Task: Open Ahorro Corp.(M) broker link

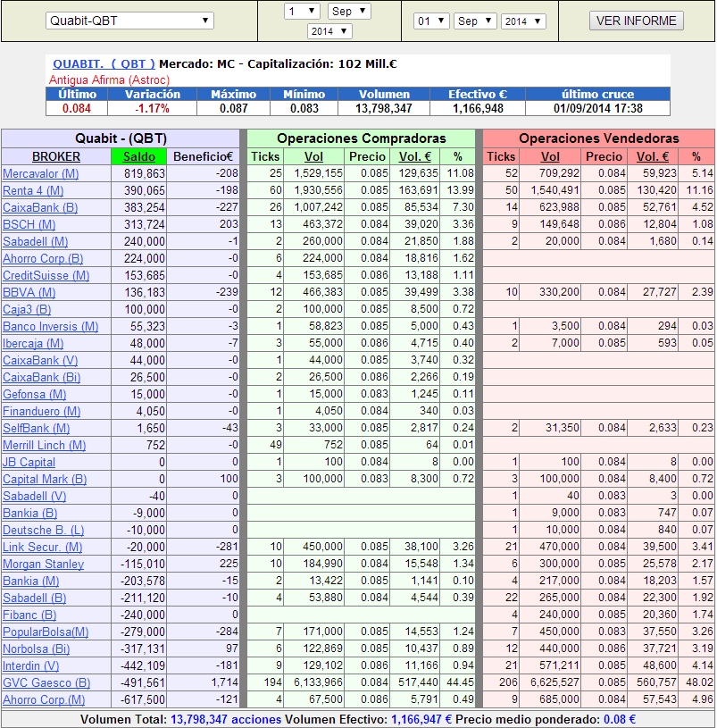Action: [44, 699]
